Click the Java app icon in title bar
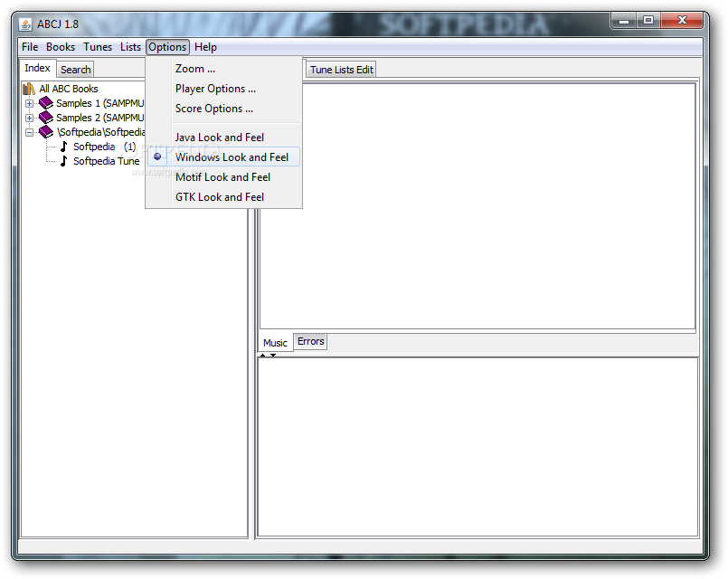Viewport: 728px width, 579px height. [x=25, y=24]
